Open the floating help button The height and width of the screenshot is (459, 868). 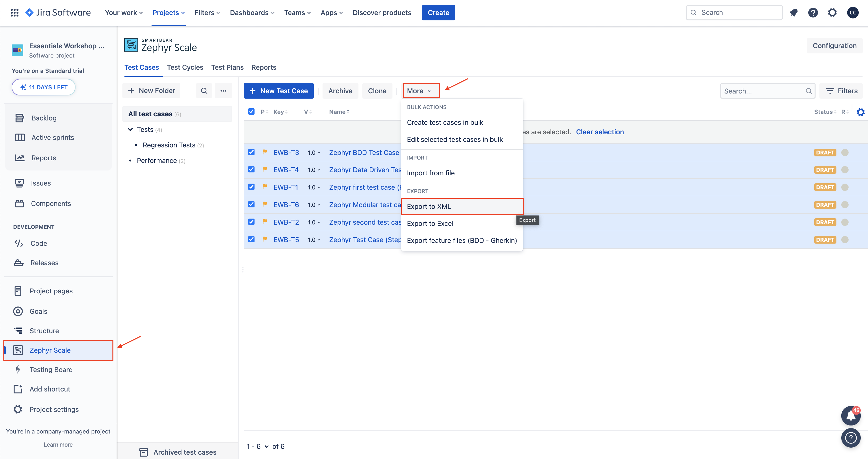(851, 438)
